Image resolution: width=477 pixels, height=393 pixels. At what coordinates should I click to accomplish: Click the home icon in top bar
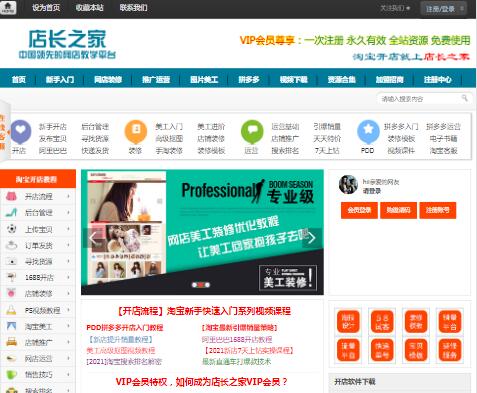point(8,7)
